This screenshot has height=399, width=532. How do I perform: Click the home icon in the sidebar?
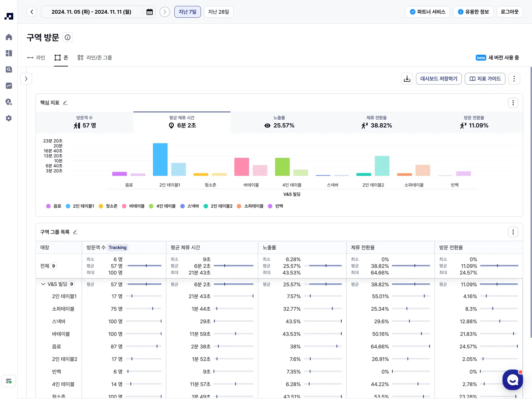point(9,37)
